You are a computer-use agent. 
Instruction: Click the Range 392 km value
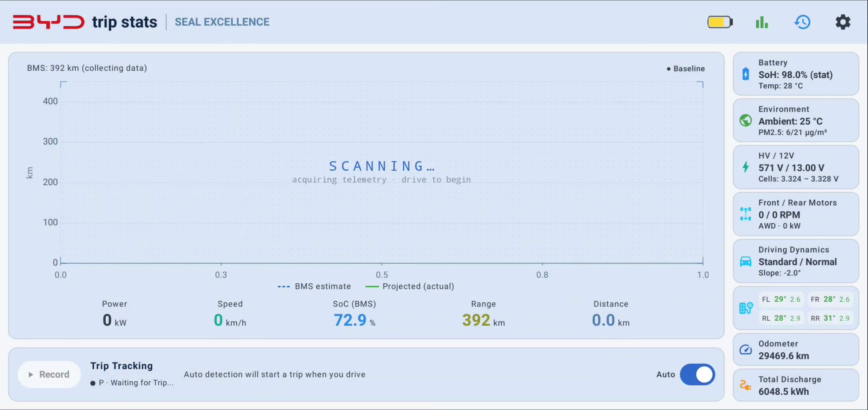[x=483, y=320]
